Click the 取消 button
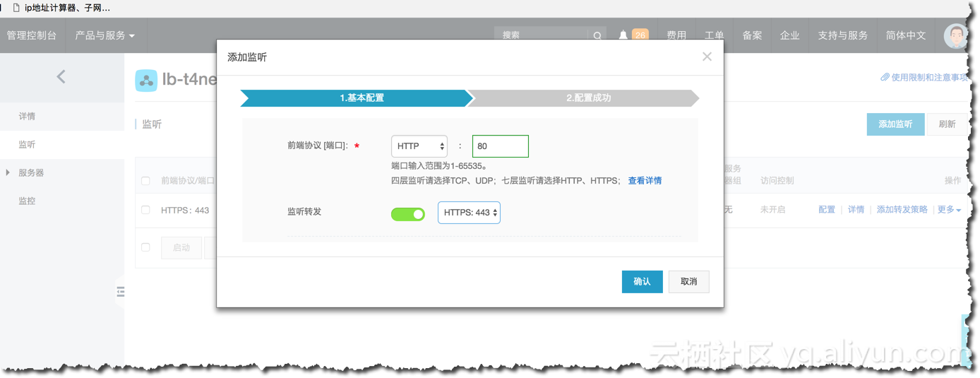Screen dimensions: 980x378 point(689,281)
